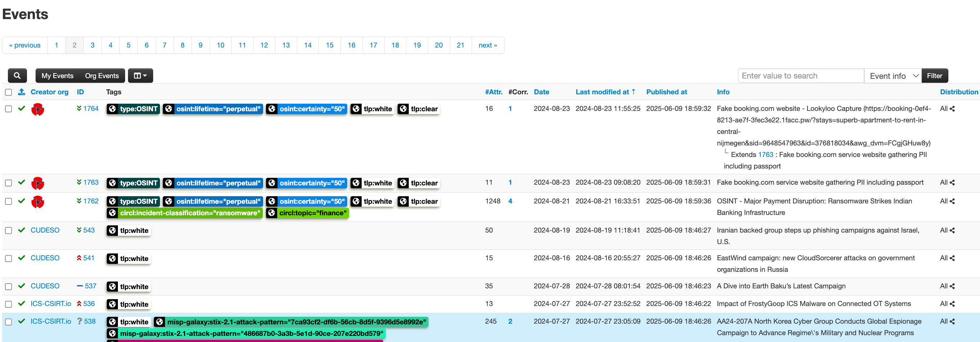Click globe icon on type:OSINT tag, event 1764

coord(112,109)
